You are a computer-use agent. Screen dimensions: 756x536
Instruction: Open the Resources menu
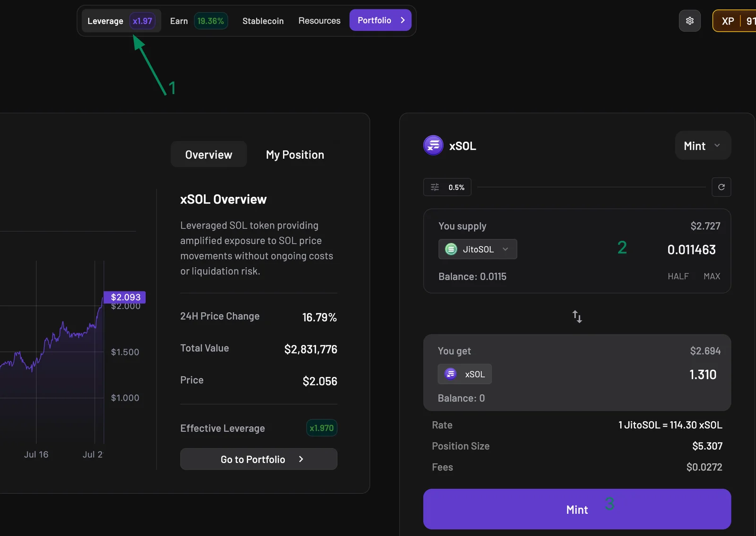(x=319, y=21)
